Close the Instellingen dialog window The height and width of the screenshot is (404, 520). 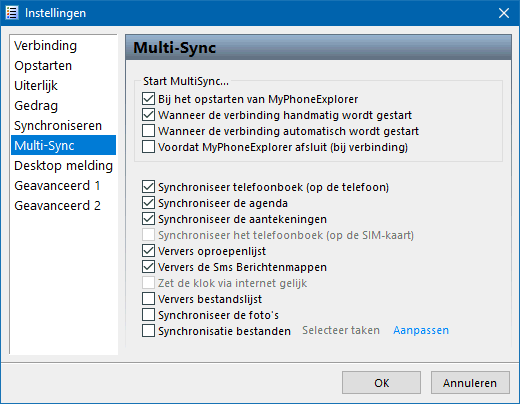tap(504, 13)
